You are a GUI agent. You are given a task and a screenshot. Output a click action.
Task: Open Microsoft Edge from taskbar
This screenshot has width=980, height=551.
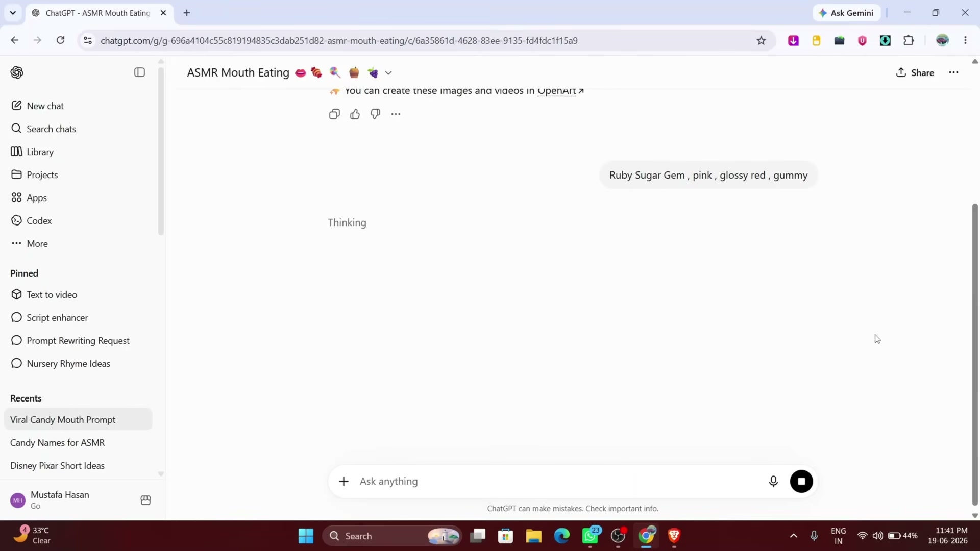(562, 536)
